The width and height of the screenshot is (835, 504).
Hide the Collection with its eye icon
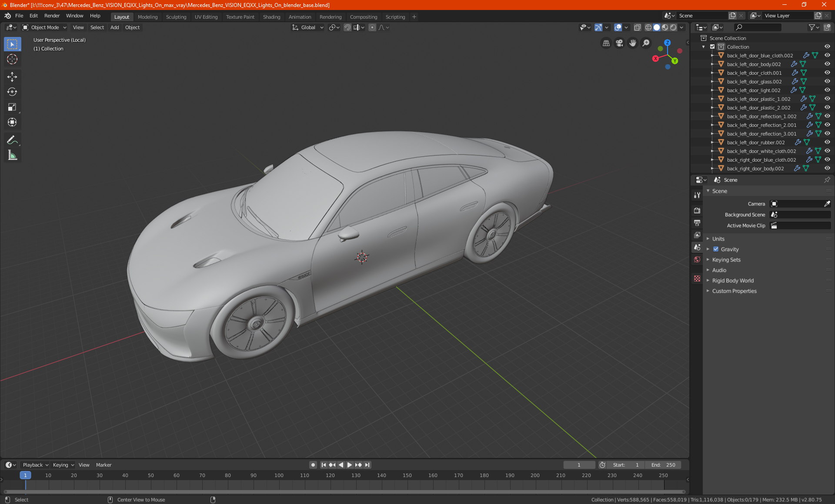827,46
